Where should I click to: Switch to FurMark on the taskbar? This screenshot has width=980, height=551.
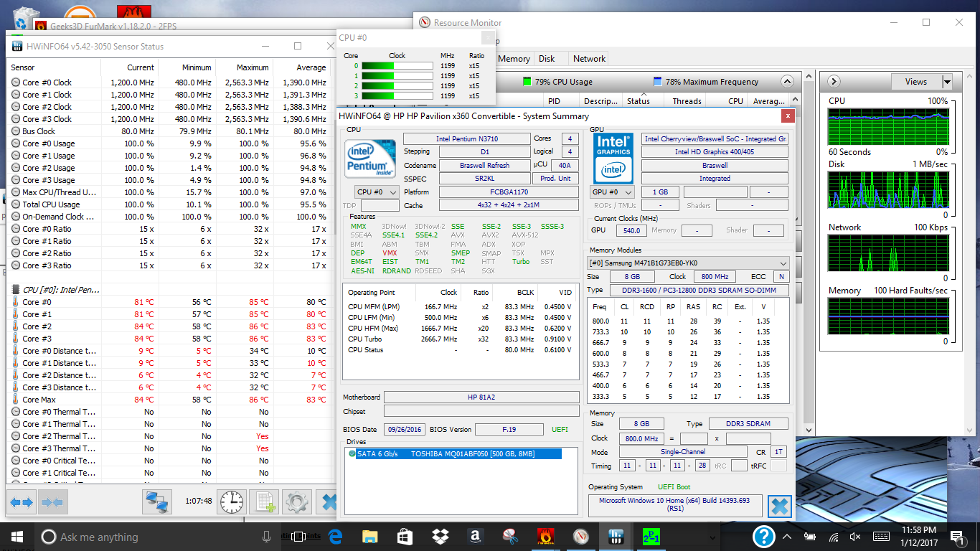(x=545, y=536)
